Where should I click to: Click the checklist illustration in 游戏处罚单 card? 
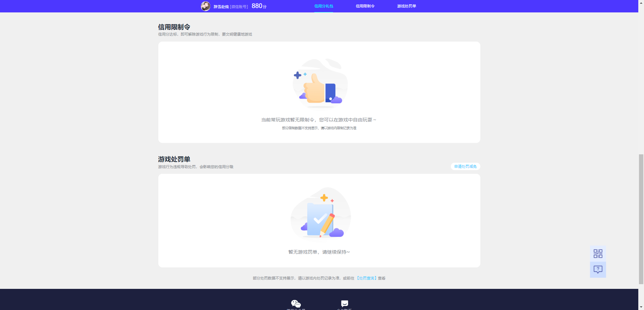pos(321,213)
